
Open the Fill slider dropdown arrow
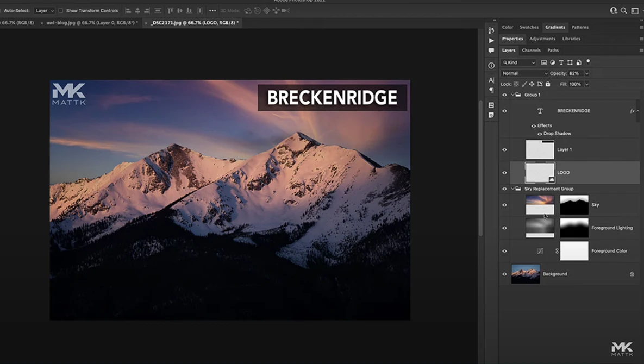pyautogui.click(x=587, y=84)
